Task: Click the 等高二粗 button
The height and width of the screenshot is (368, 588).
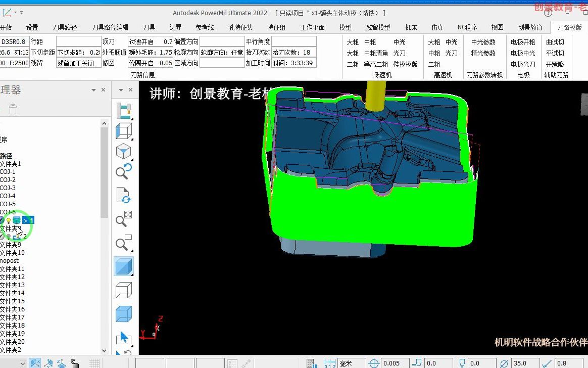Action: [x=376, y=64]
